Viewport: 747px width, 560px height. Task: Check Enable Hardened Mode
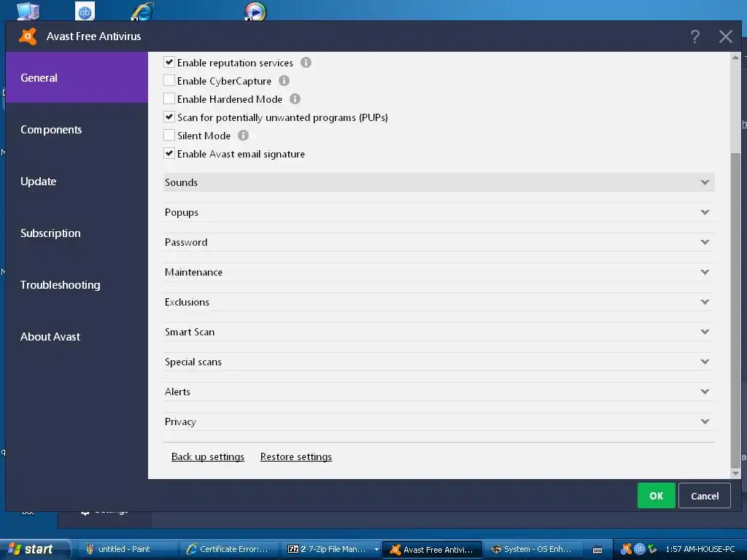pyautogui.click(x=169, y=98)
